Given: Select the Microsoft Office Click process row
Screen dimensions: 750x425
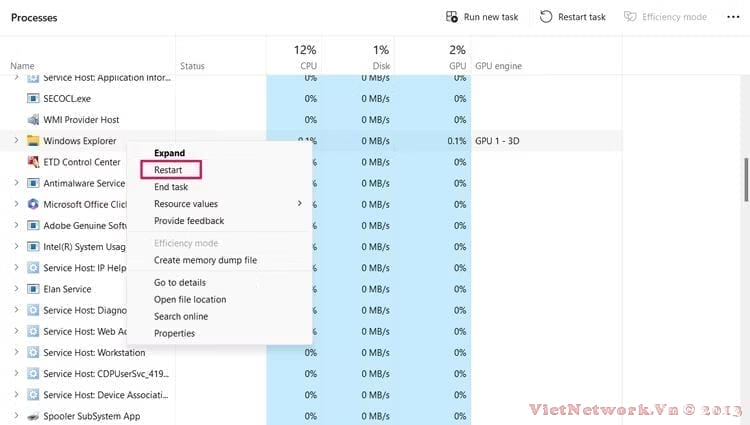Looking at the screenshot, I should tap(84, 204).
